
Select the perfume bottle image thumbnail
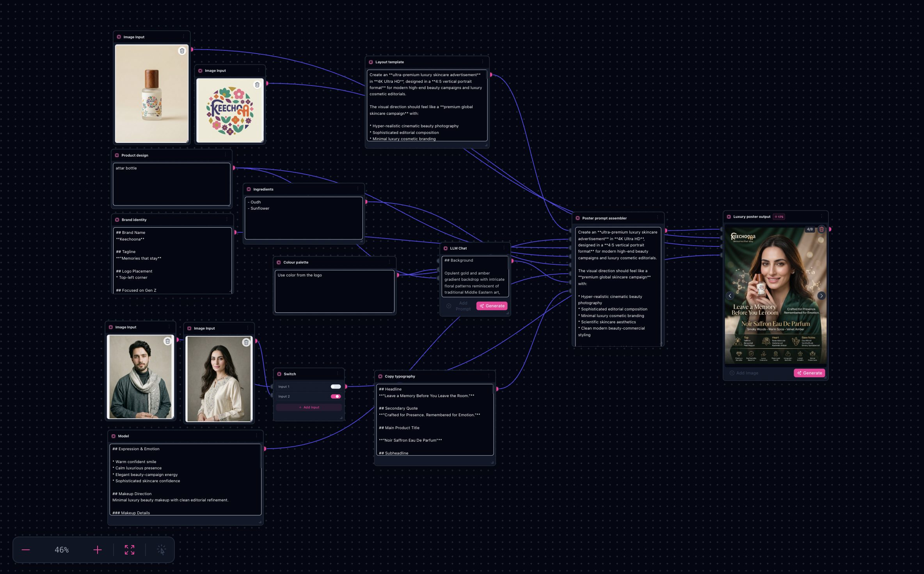[x=152, y=94]
